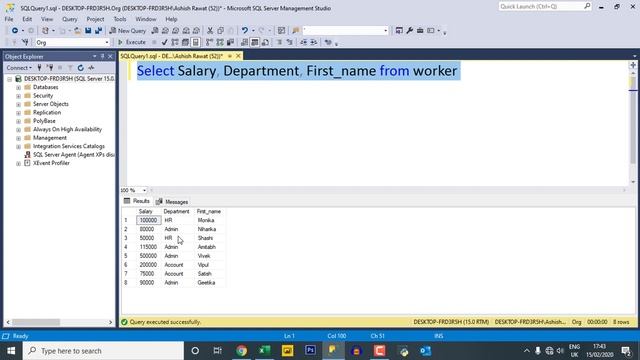Screen dimensions: 640x360
Task: Select the name cell Monika
Action: (x=206, y=220)
